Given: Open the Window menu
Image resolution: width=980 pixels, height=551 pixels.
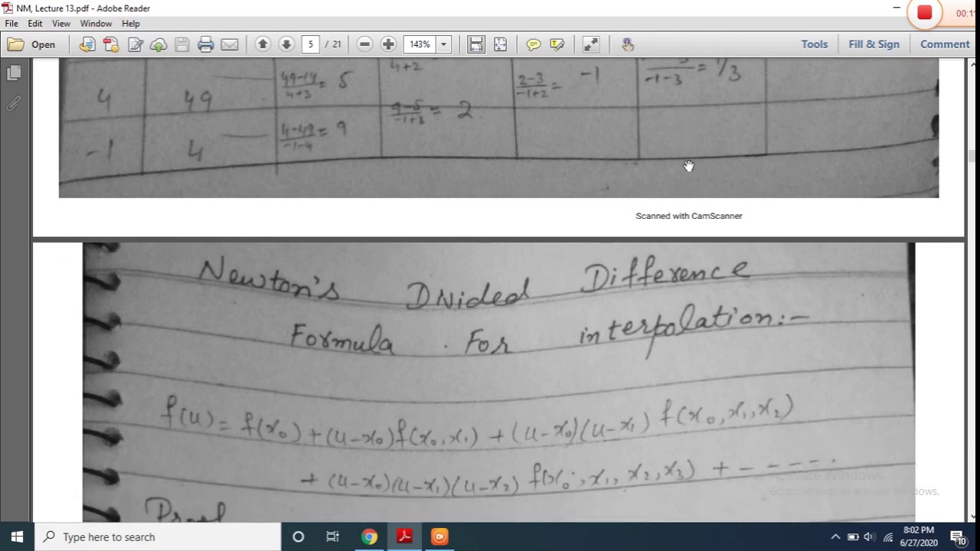Looking at the screenshot, I should pos(96,24).
